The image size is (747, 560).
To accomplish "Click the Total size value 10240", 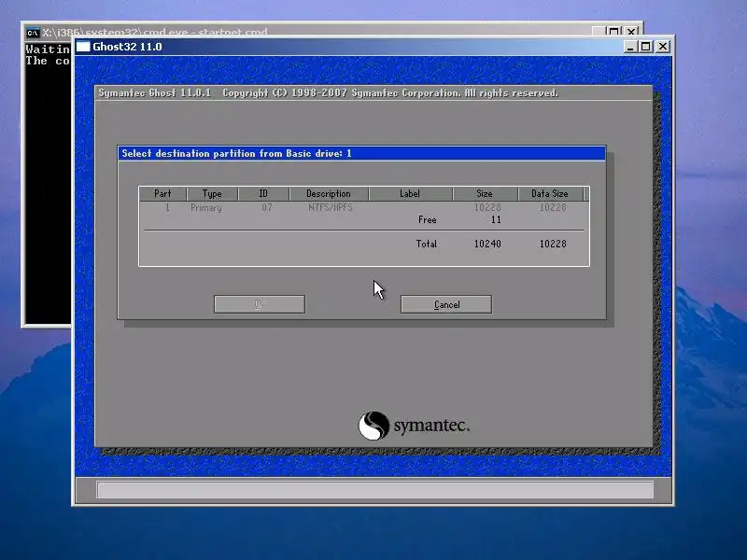I will tap(487, 244).
